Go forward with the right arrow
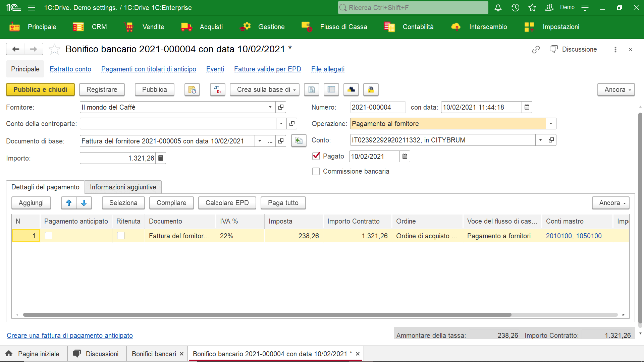 point(34,49)
